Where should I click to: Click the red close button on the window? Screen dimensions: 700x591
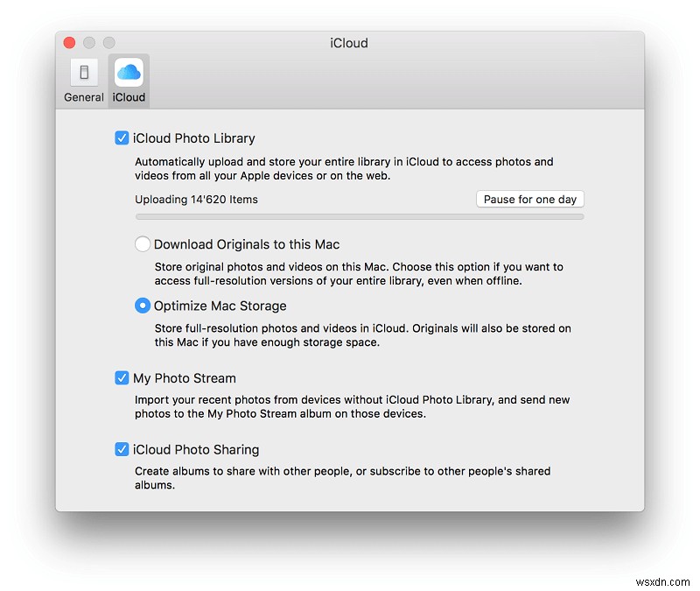coord(69,42)
